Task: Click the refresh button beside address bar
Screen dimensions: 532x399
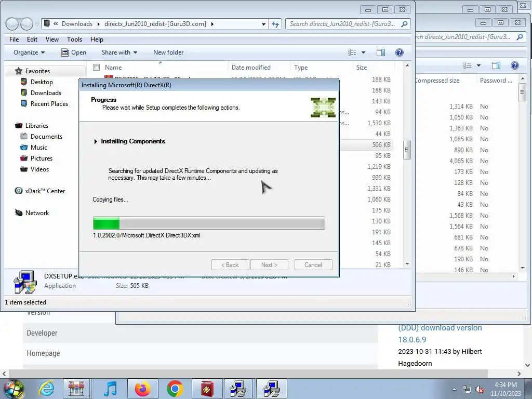Action: (x=275, y=24)
